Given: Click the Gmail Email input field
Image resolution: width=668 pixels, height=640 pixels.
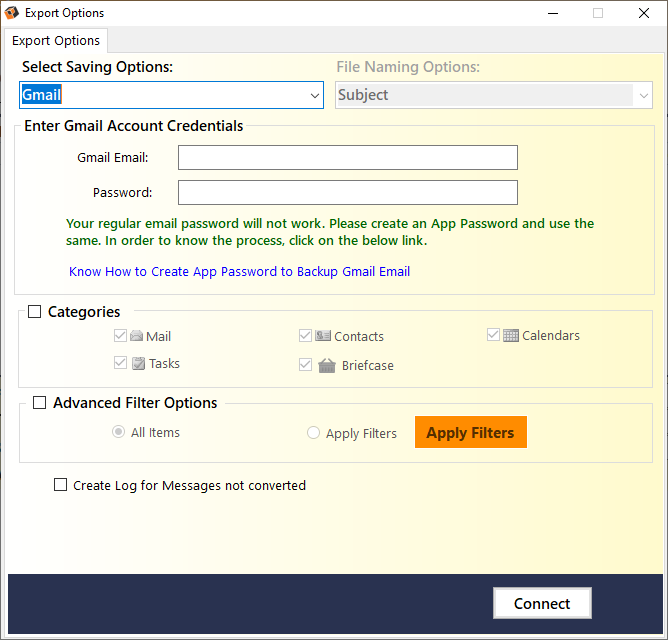Looking at the screenshot, I should pyautogui.click(x=348, y=158).
